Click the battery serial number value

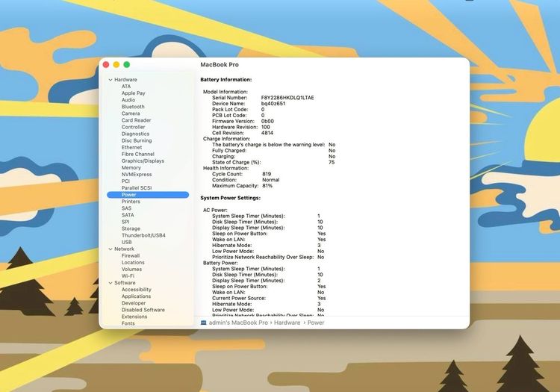(x=287, y=98)
